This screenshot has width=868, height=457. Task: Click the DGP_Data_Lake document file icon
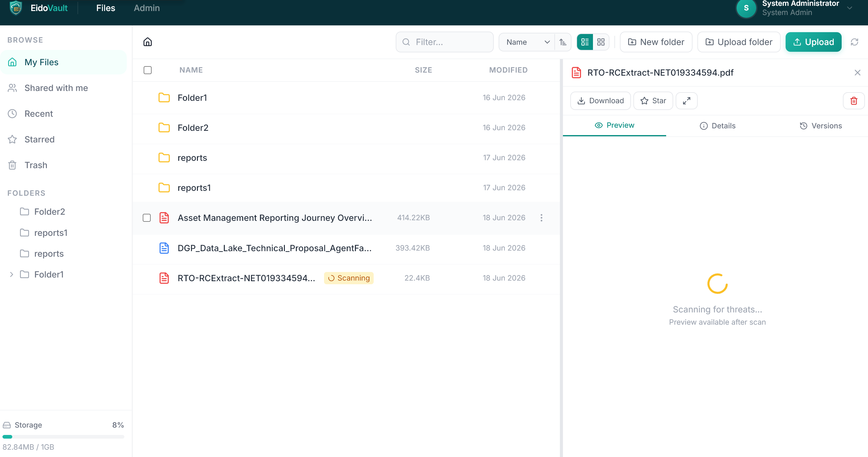(164, 248)
